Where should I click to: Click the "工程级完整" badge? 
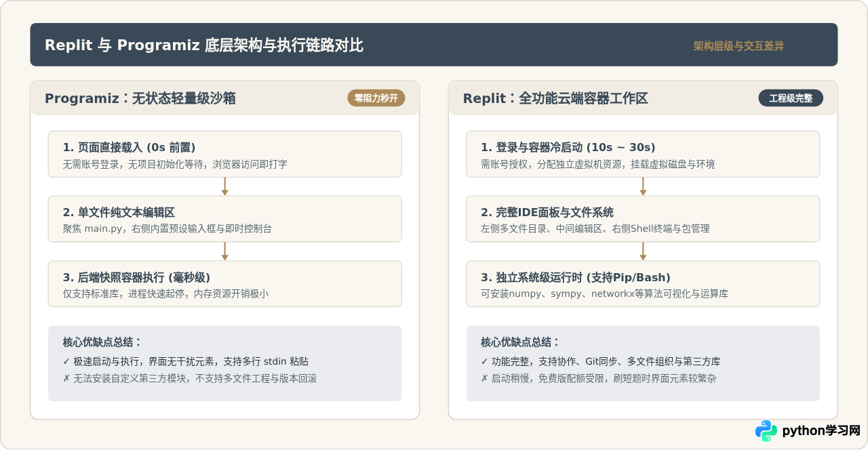(791, 98)
